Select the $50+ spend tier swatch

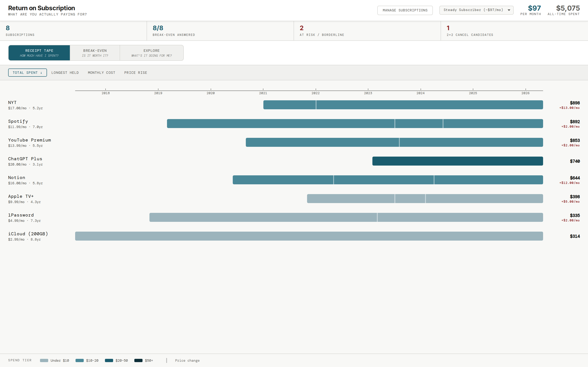pyautogui.click(x=138, y=360)
